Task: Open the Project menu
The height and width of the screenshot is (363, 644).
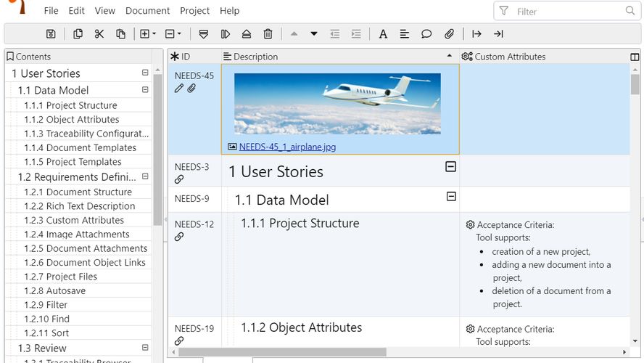Action: 194,11
